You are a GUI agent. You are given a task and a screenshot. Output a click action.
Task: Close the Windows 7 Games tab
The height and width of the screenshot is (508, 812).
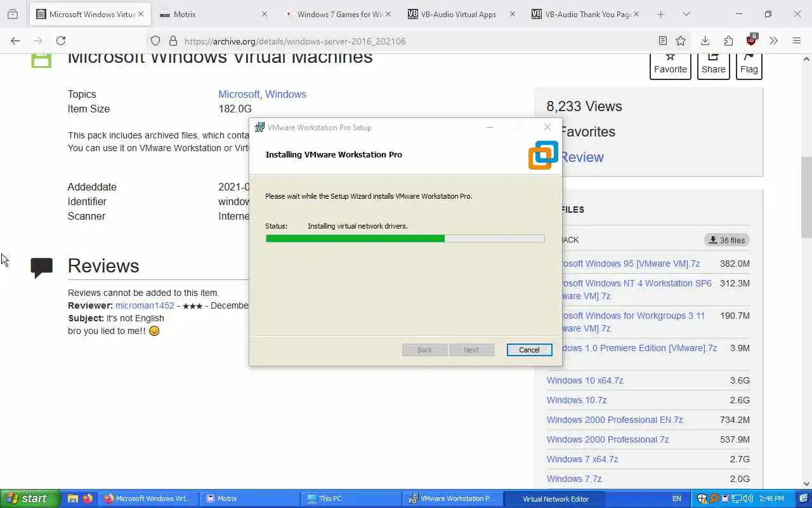pyautogui.click(x=388, y=14)
